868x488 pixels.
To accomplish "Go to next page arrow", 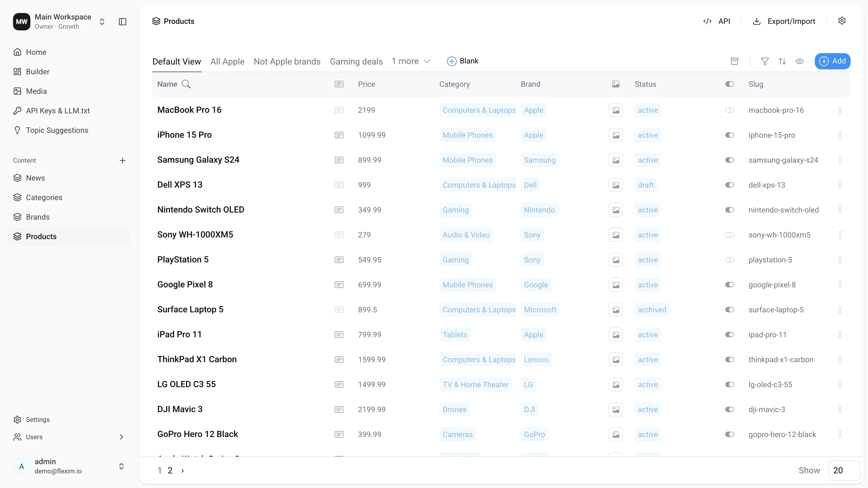I will (x=183, y=470).
